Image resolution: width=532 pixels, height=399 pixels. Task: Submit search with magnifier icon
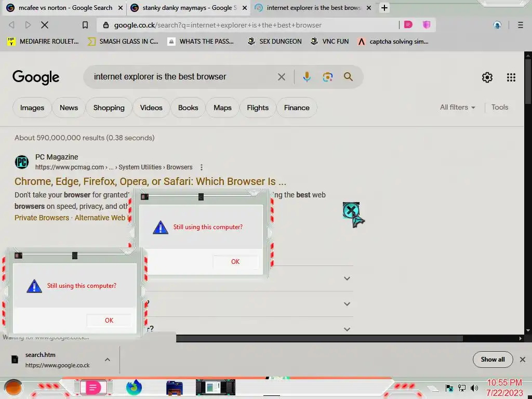coord(348,77)
